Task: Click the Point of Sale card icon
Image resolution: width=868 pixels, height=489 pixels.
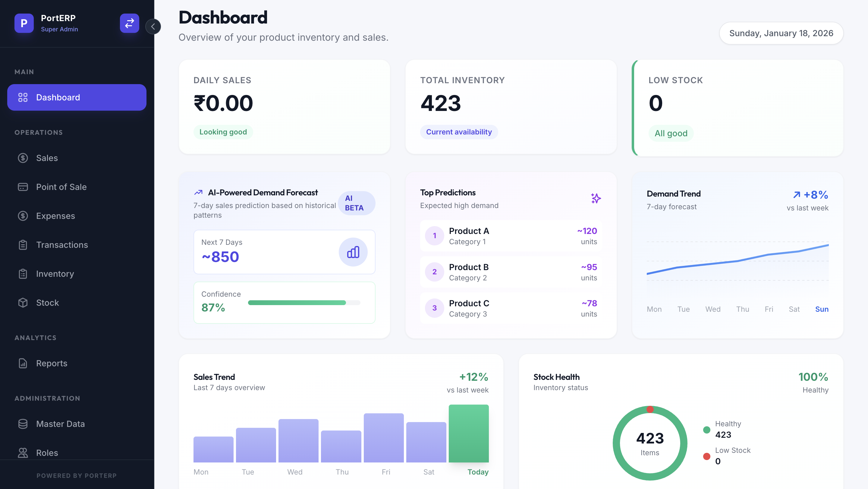Action: (x=23, y=187)
